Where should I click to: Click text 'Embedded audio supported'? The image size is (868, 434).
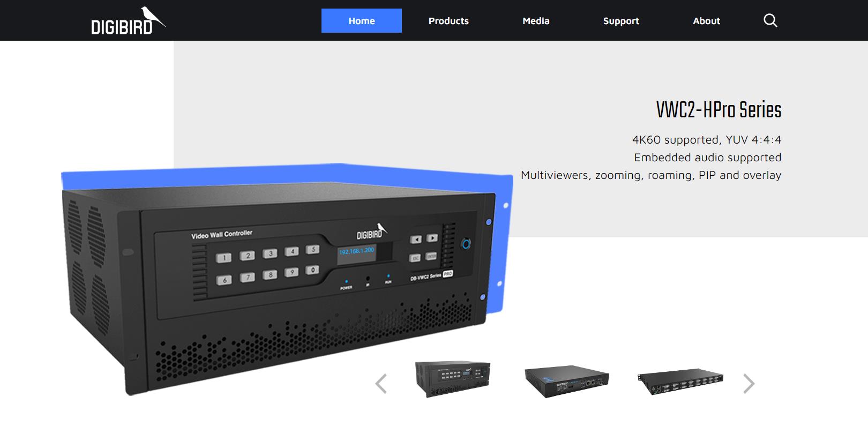[x=708, y=158]
